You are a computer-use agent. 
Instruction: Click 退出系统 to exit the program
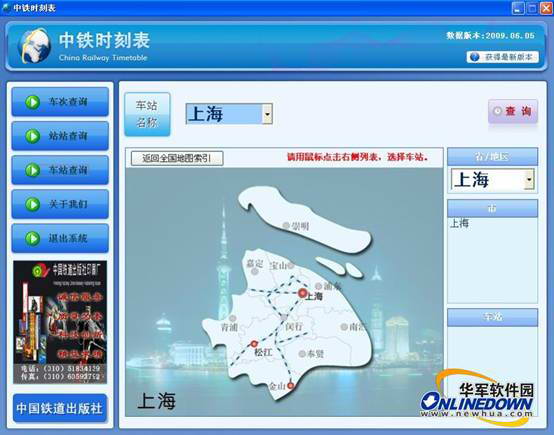click(60, 238)
